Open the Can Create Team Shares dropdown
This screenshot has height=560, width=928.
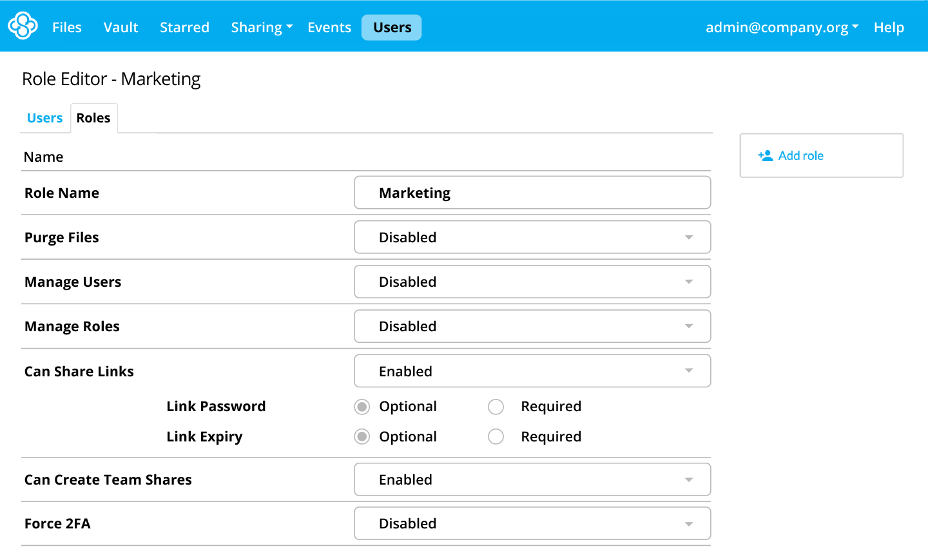[x=532, y=479]
